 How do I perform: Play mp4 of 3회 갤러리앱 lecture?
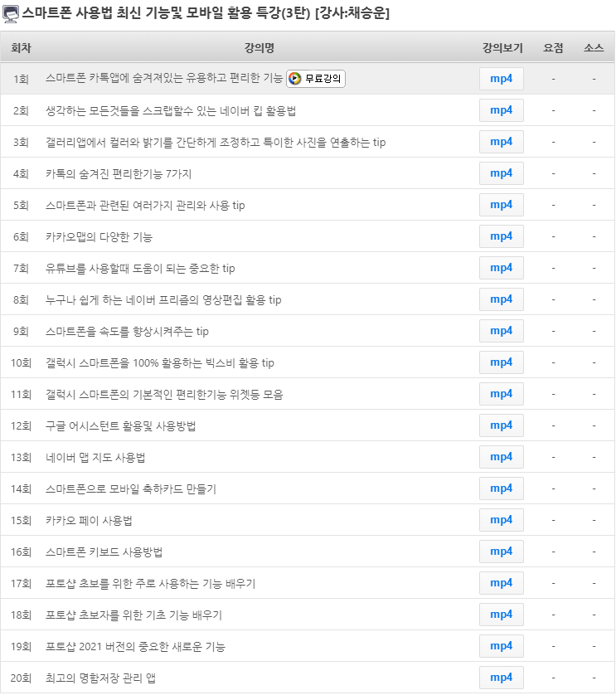502,142
